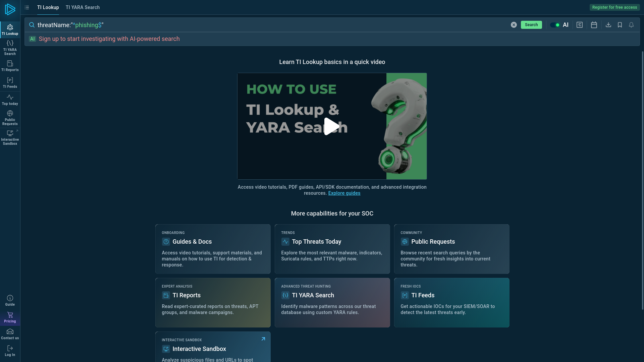Toggle the AI search switch

click(555, 25)
